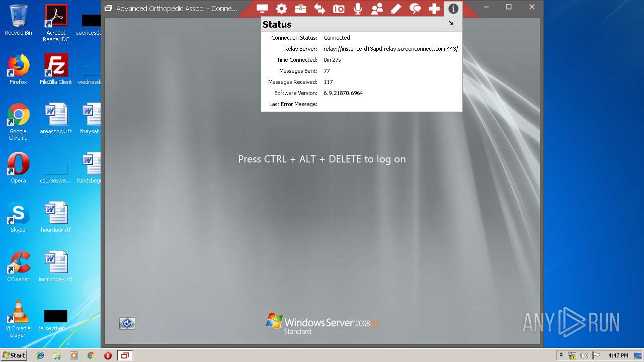This screenshot has height=362, width=644.
Task: Click the Connected status value
Action: point(337,38)
